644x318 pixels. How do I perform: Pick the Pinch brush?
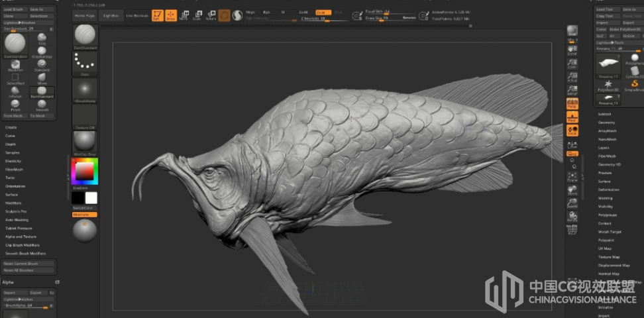click(x=15, y=105)
